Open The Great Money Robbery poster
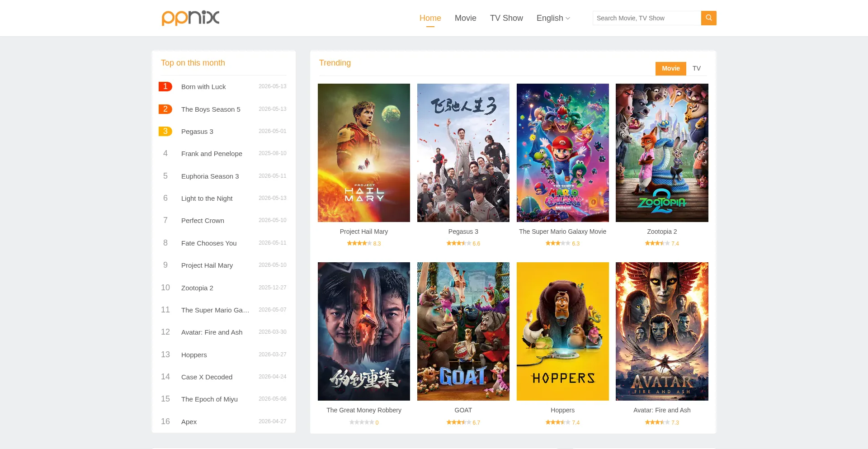 (x=363, y=331)
